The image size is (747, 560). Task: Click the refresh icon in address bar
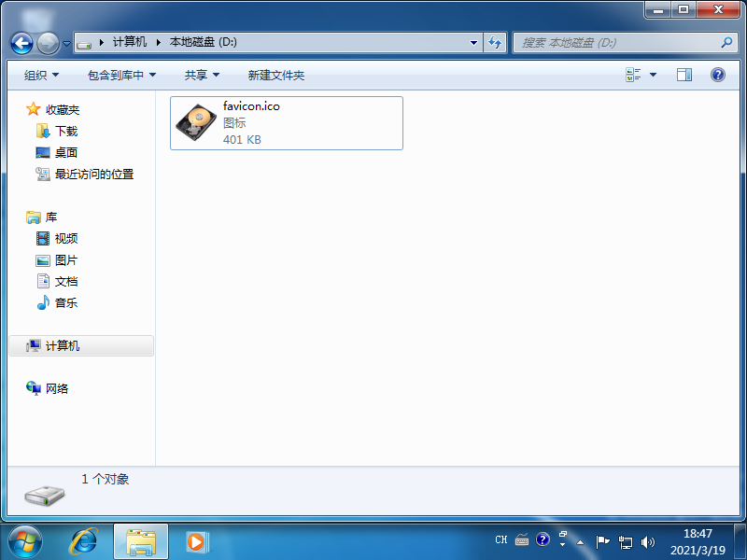click(495, 42)
